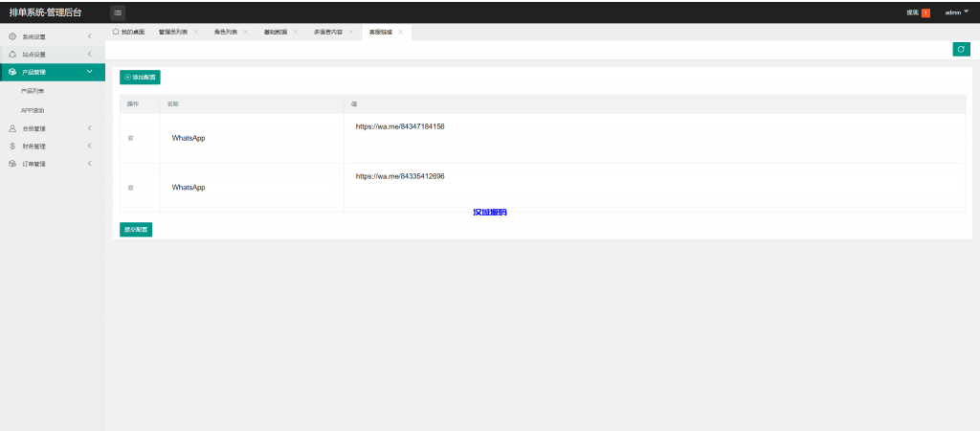The height and width of the screenshot is (431, 980).
Task: Expand the 会员管理 menu
Action: coord(53,128)
